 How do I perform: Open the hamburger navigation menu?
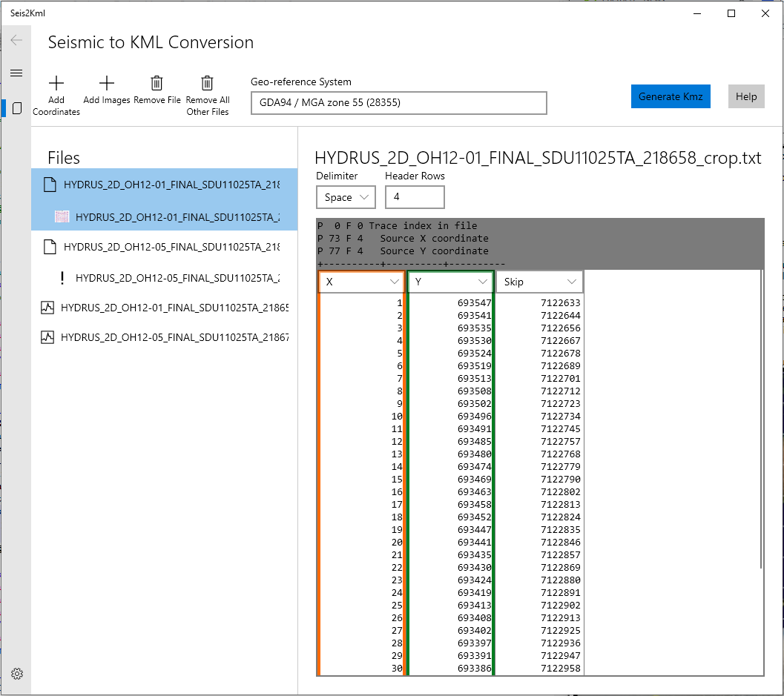16,73
